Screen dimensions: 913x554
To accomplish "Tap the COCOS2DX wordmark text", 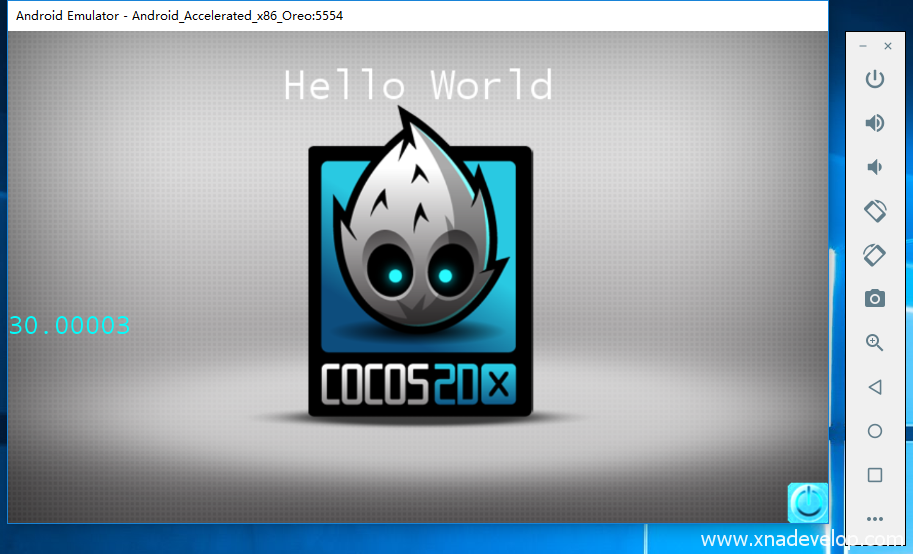I will tap(419, 387).
